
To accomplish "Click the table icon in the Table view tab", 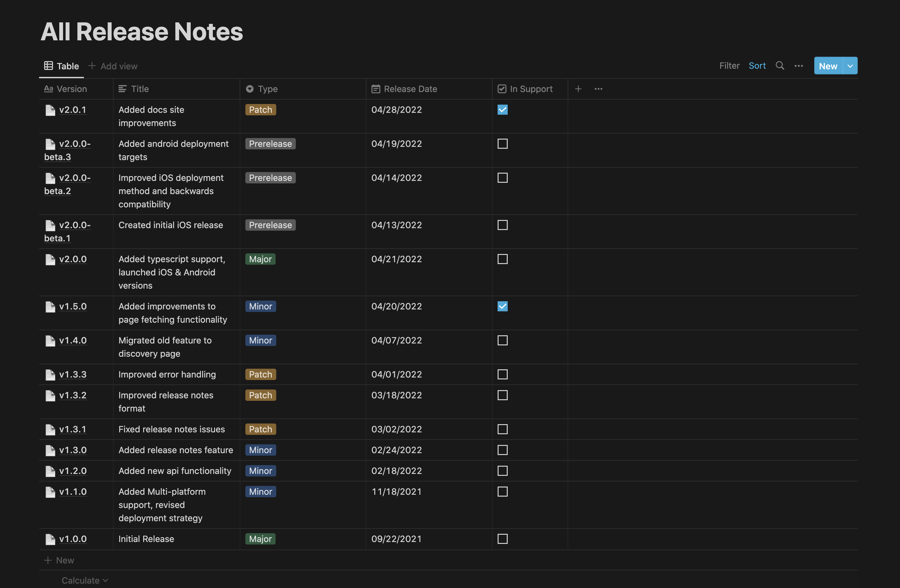I will click(48, 66).
